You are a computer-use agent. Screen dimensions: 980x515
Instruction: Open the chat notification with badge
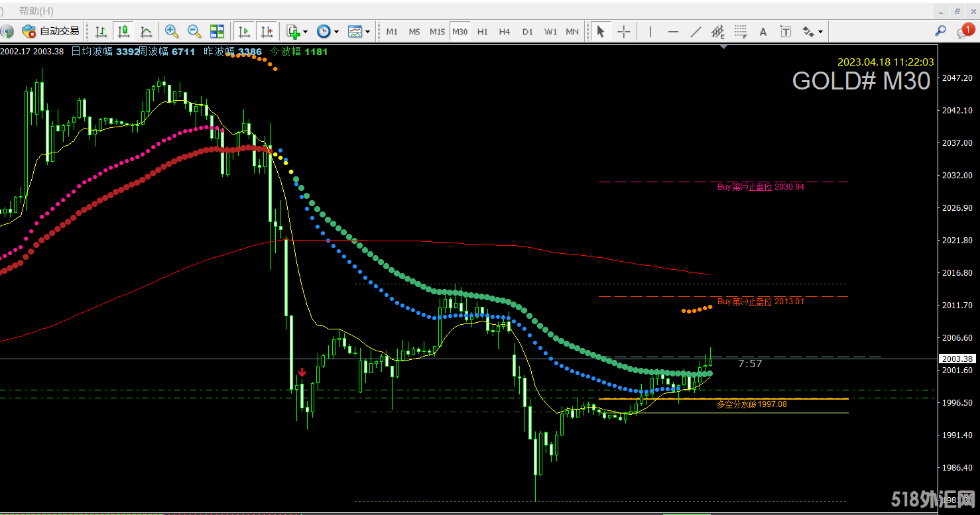click(x=964, y=30)
